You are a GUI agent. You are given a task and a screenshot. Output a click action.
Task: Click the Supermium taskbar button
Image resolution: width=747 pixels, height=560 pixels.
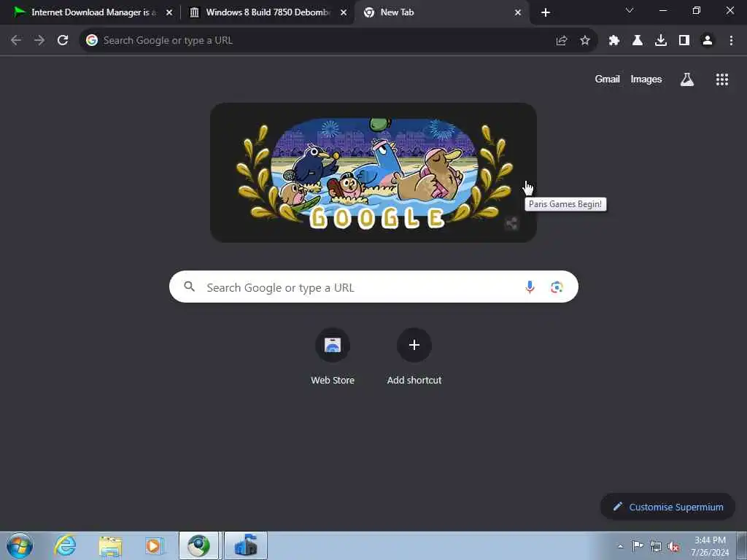198,545
